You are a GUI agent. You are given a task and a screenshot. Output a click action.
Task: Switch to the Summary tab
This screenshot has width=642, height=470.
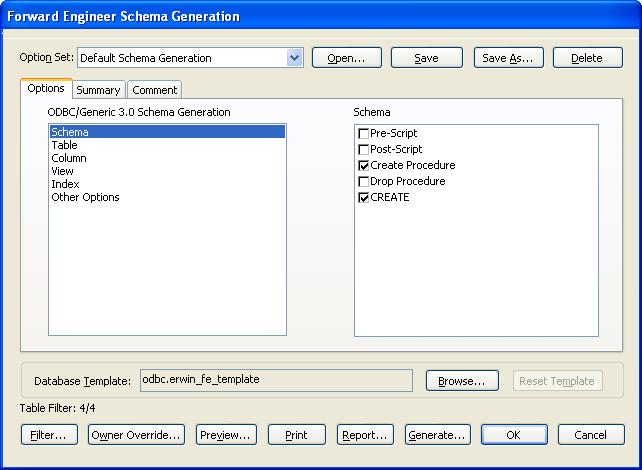click(x=98, y=90)
